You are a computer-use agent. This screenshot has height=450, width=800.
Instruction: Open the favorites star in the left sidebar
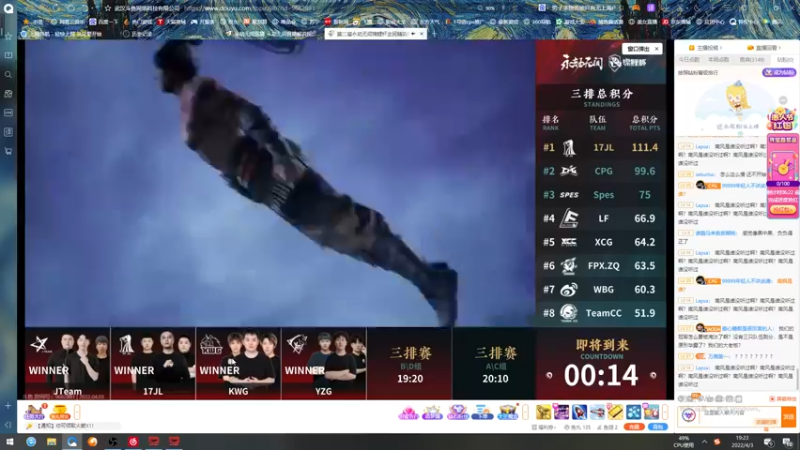pos(8,36)
